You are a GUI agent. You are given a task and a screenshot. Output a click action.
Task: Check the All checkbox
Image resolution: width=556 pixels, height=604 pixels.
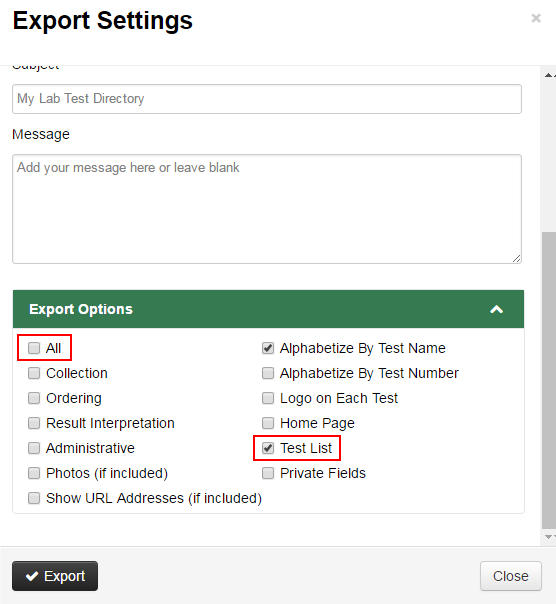[34, 348]
